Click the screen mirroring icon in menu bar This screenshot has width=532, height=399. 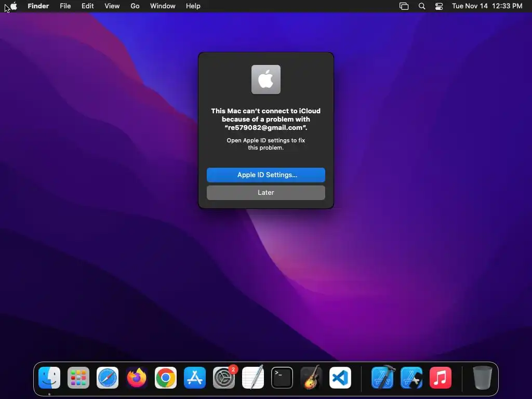[x=404, y=6]
